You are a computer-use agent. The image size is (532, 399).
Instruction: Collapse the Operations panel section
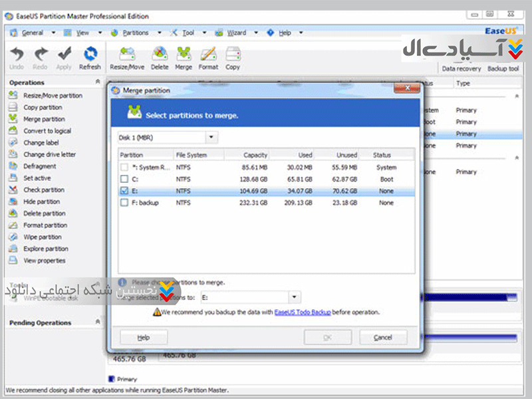point(98,82)
